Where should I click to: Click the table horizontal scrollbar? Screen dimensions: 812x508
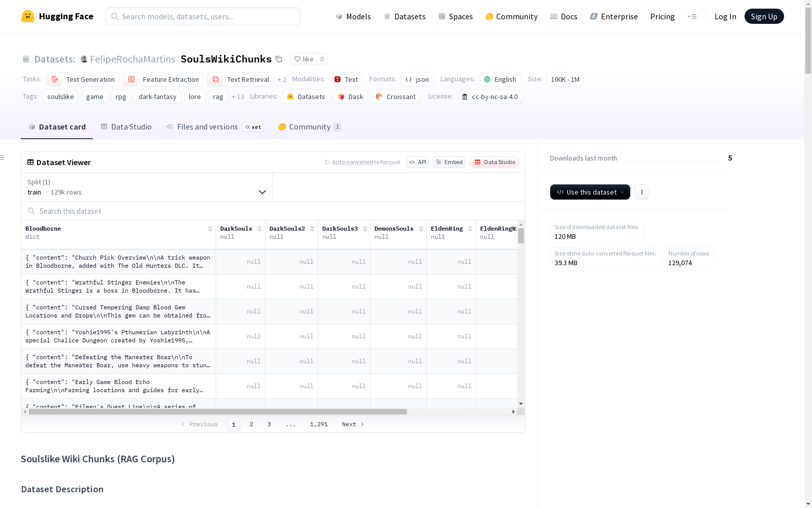(218, 411)
